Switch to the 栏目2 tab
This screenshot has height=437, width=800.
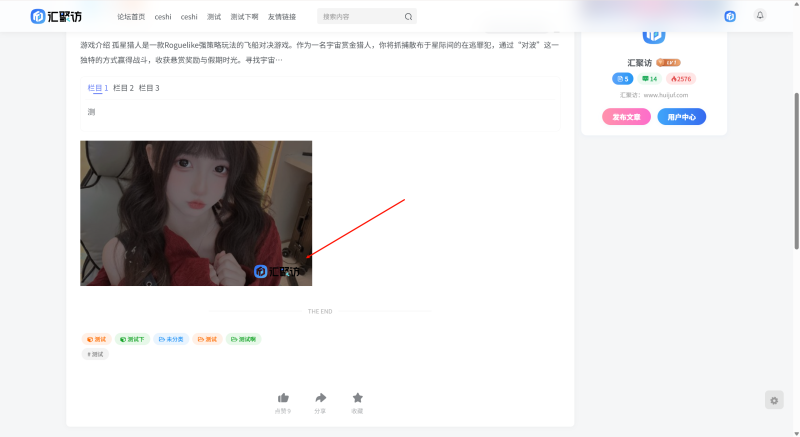[123, 88]
